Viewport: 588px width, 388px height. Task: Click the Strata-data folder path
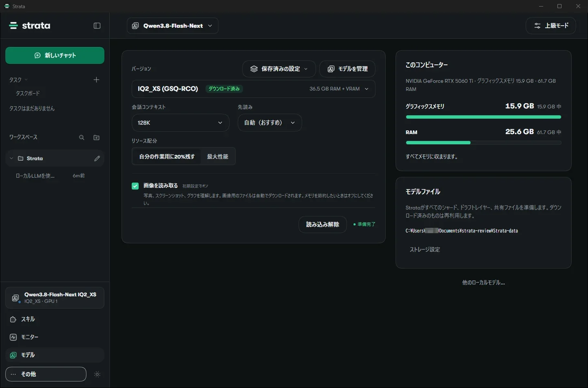click(x=462, y=231)
